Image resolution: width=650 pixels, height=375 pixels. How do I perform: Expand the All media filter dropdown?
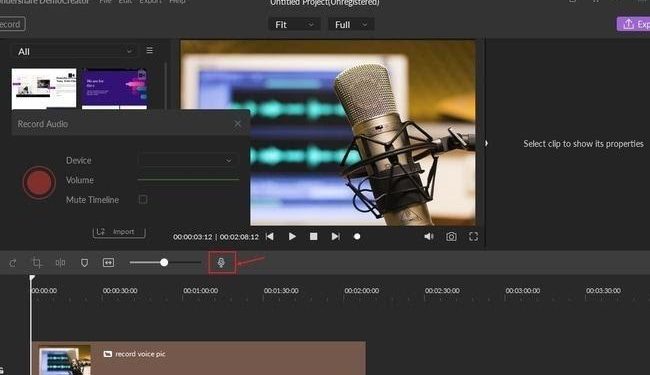[x=75, y=51]
